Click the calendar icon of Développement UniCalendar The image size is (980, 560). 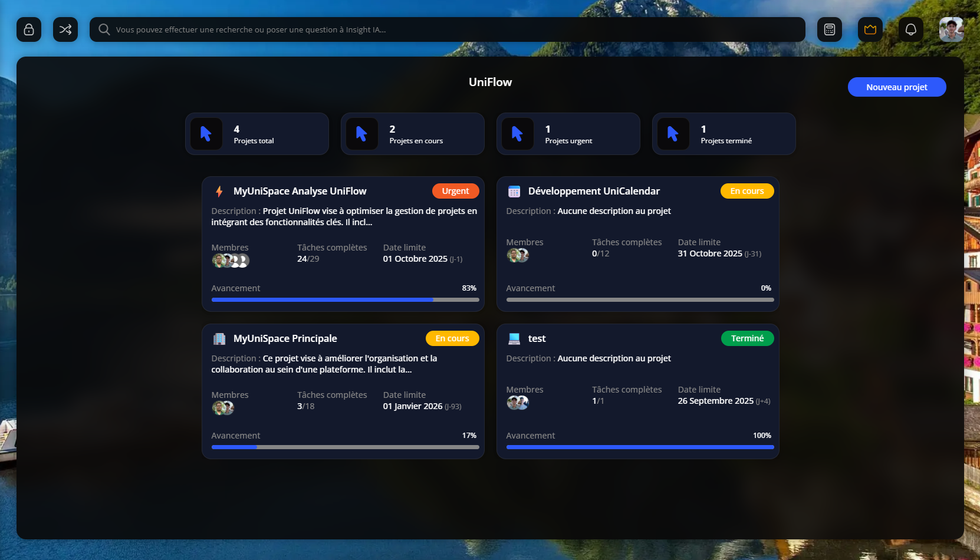click(x=514, y=192)
